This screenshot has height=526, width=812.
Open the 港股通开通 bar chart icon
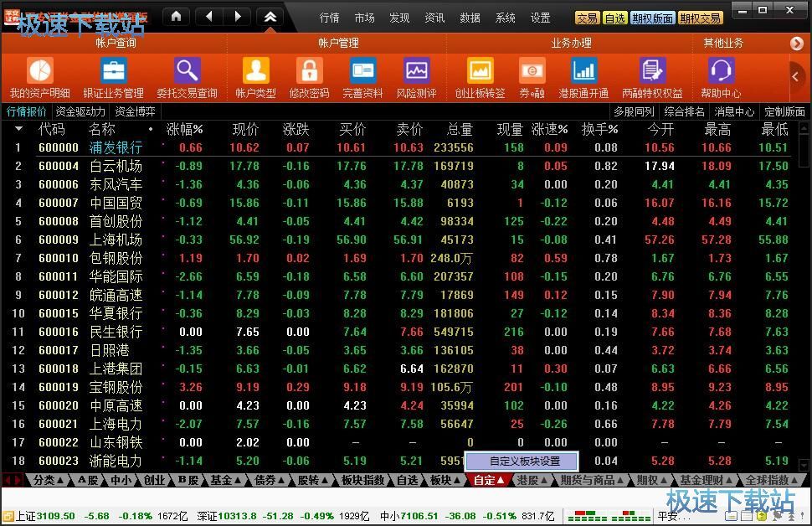[x=583, y=71]
